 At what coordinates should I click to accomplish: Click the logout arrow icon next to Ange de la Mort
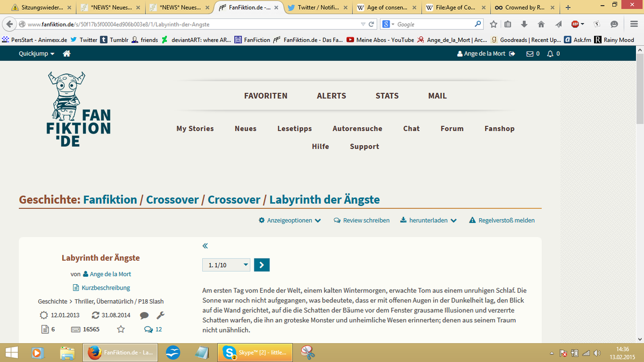point(512,54)
